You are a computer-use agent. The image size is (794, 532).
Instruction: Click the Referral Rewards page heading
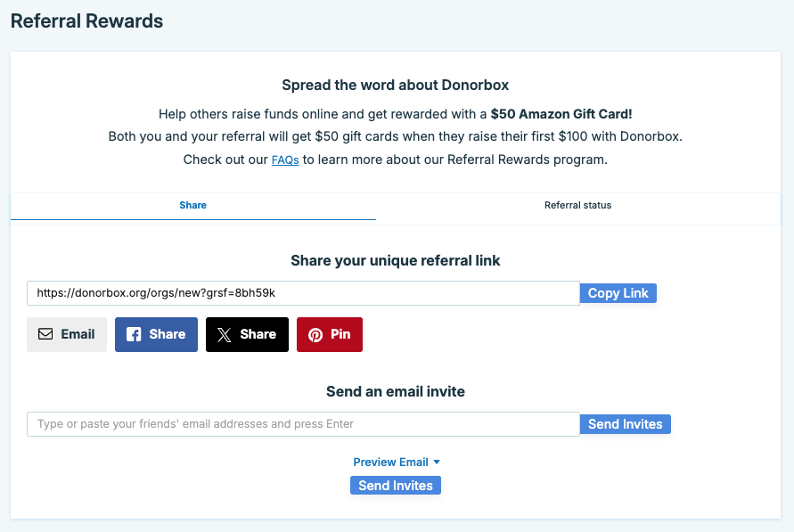tap(86, 21)
